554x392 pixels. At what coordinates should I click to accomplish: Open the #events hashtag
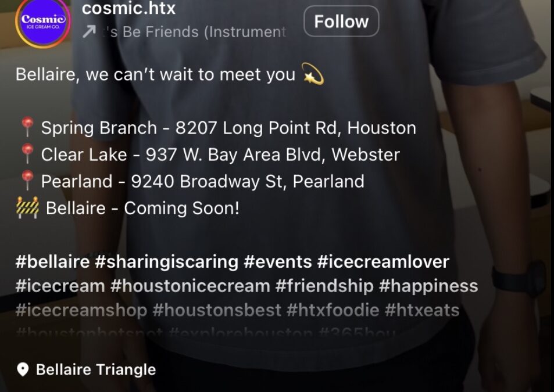[x=278, y=262]
